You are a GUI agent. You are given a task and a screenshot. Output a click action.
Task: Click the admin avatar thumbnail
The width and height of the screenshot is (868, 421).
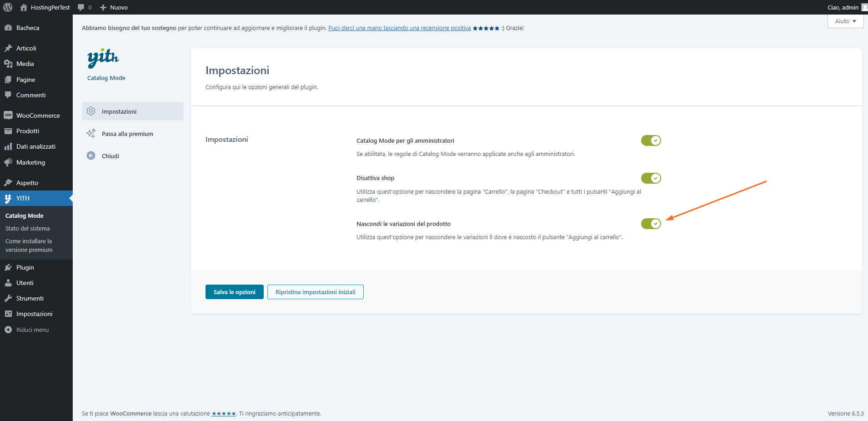(864, 7)
